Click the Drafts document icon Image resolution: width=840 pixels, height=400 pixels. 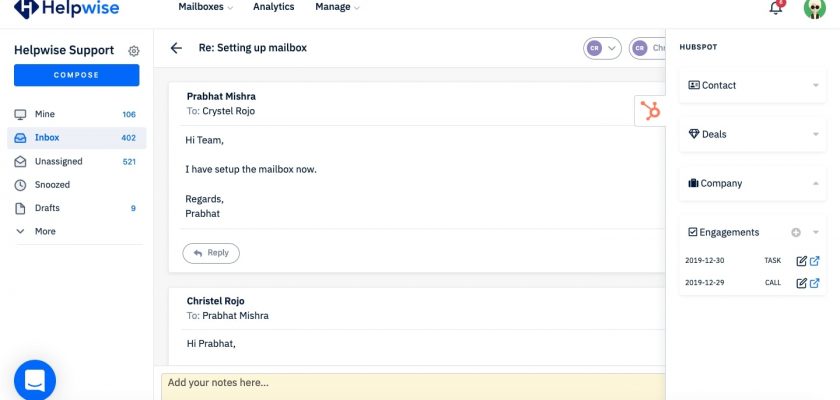pyautogui.click(x=20, y=208)
